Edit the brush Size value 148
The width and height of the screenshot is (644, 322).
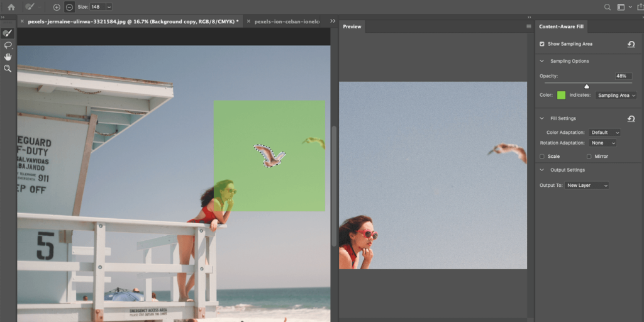[x=97, y=7]
